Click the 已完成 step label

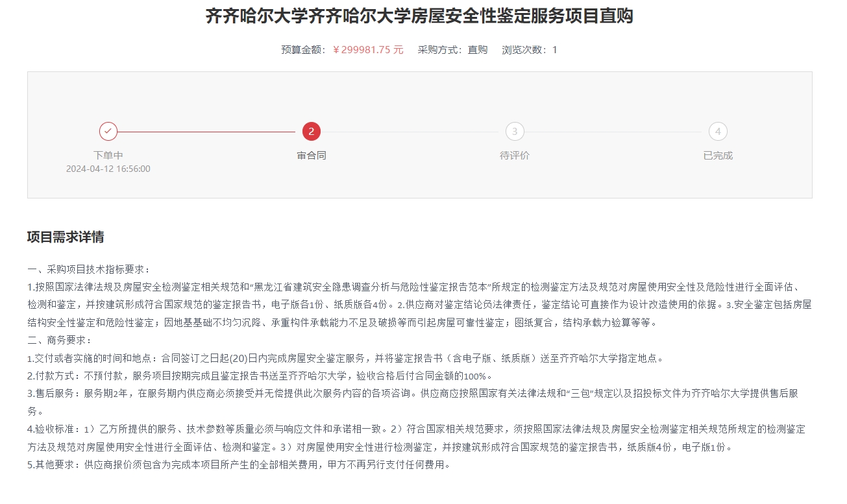(x=718, y=156)
